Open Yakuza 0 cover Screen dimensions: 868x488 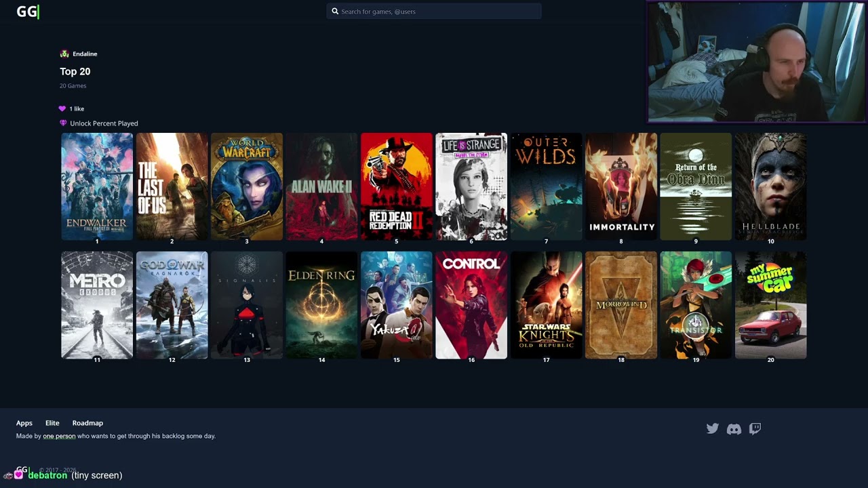point(397,305)
